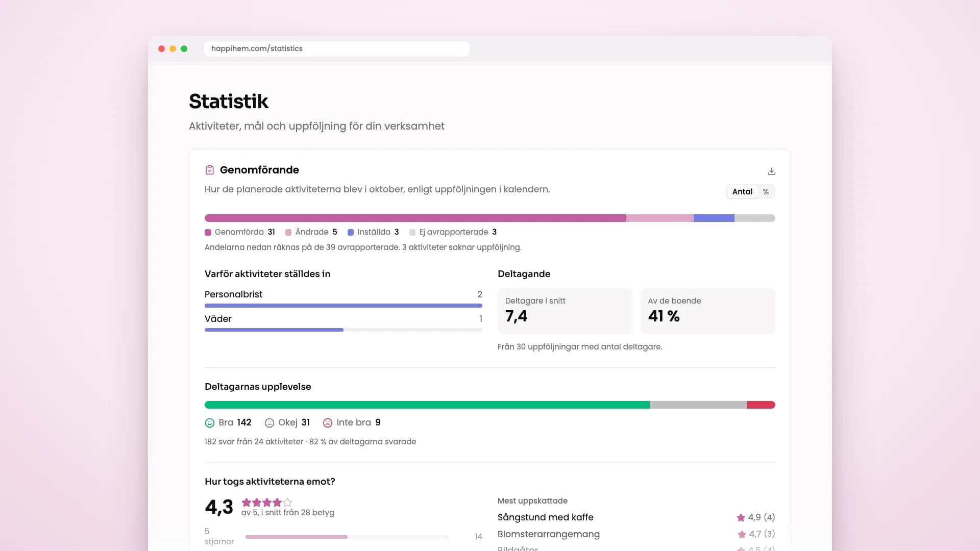Click the neutral Okej face icon
This screenshot has width=980, height=551.
coord(269,423)
